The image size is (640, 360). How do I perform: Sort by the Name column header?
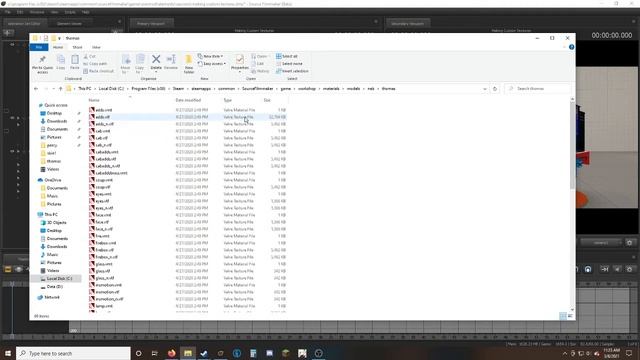tap(94, 100)
